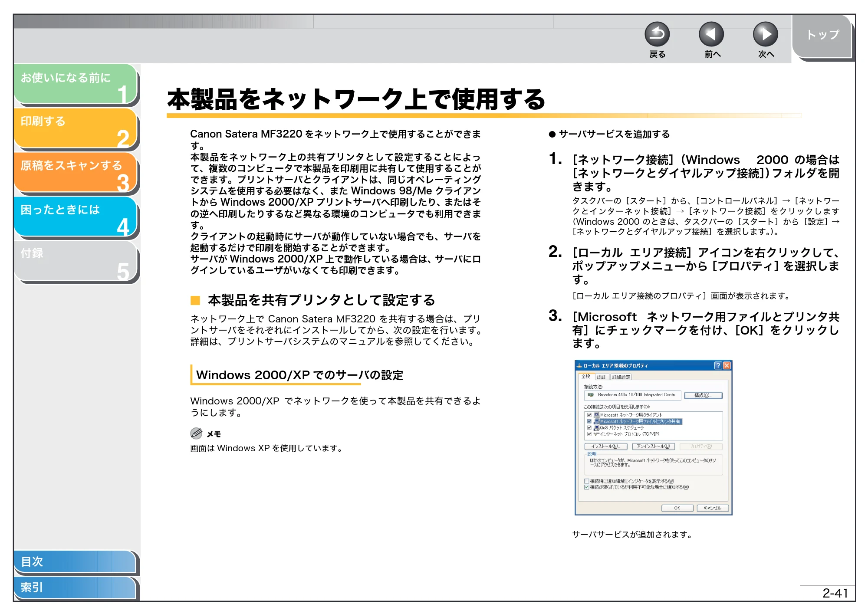
Task: Enable 接続時に通知領域にインジケータを表示する checkbox
Action: tap(587, 481)
